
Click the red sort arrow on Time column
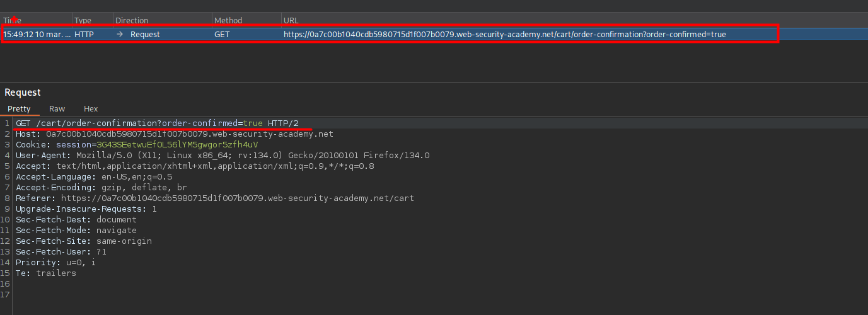13,18
